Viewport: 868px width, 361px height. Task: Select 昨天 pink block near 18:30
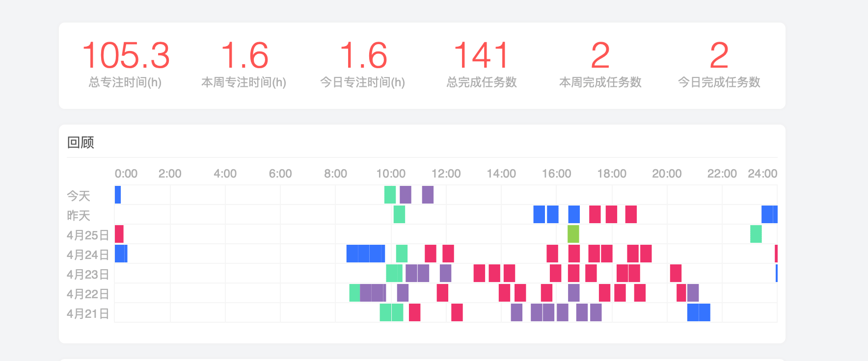631,214
